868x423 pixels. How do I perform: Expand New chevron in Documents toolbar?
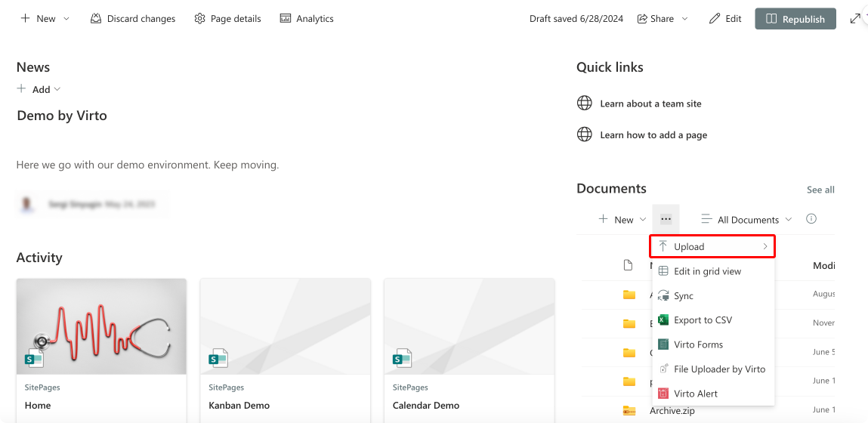pos(643,219)
